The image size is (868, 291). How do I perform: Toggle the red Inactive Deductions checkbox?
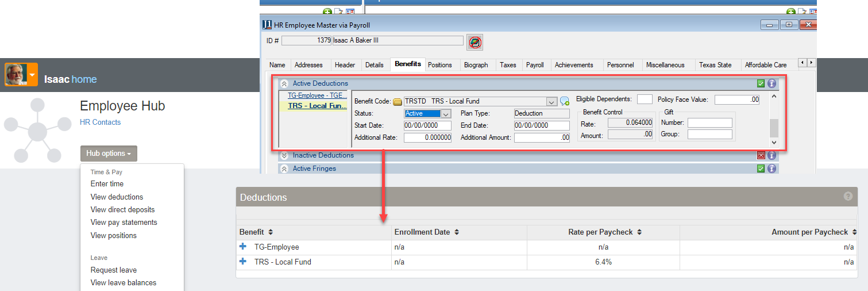pos(761,155)
